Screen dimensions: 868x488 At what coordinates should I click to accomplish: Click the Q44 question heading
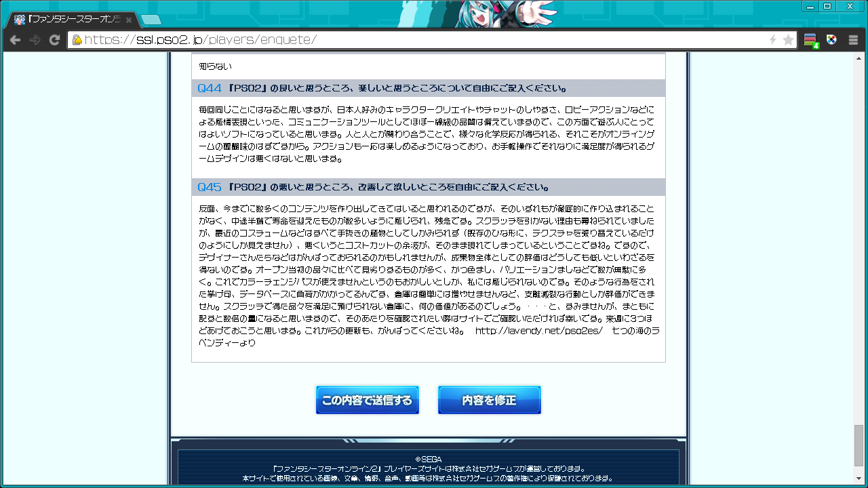click(x=429, y=88)
